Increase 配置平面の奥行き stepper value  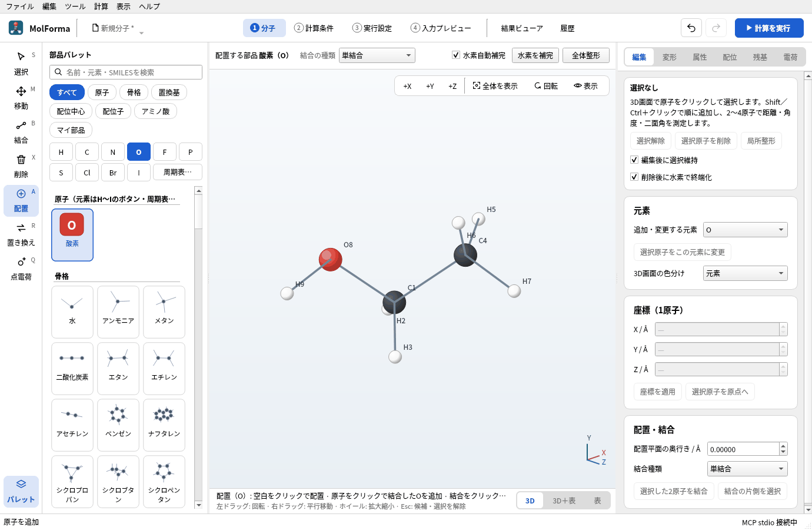(x=783, y=446)
